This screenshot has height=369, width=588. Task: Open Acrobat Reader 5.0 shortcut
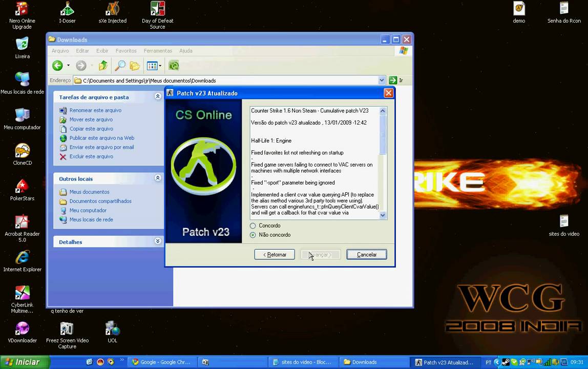point(22,228)
